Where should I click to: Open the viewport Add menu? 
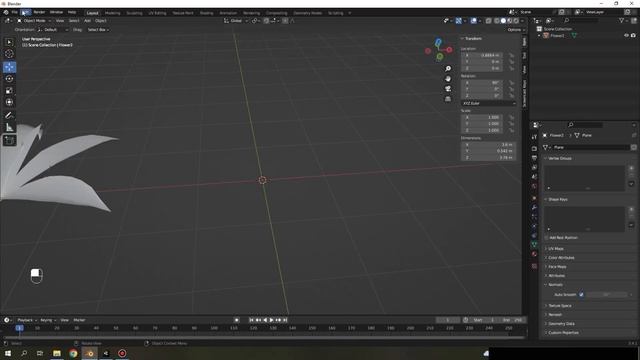(x=87, y=21)
